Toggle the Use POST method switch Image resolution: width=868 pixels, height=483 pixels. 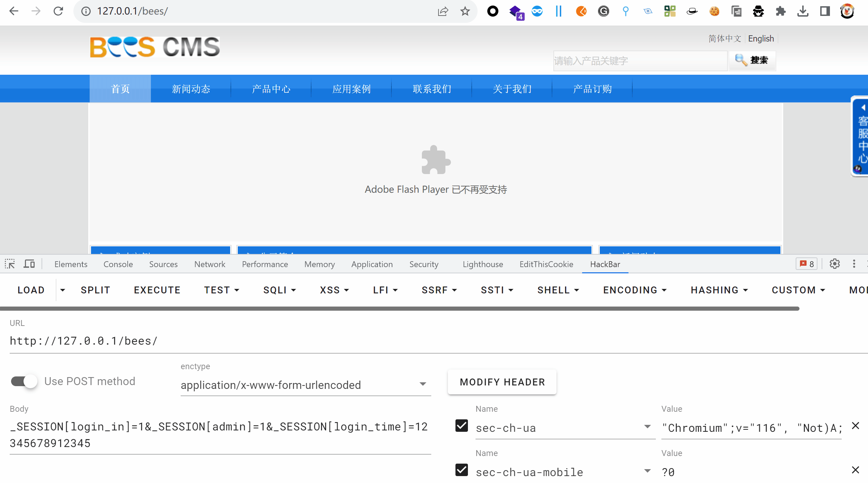click(24, 381)
